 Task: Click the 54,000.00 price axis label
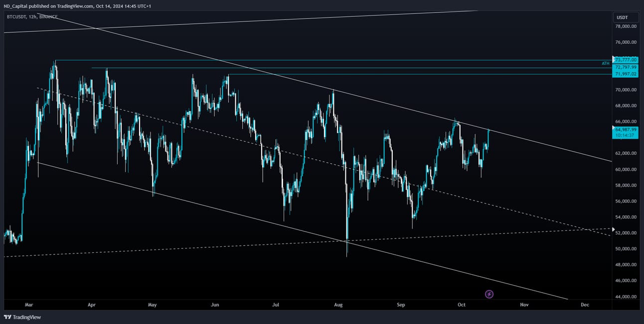[626, 217]
